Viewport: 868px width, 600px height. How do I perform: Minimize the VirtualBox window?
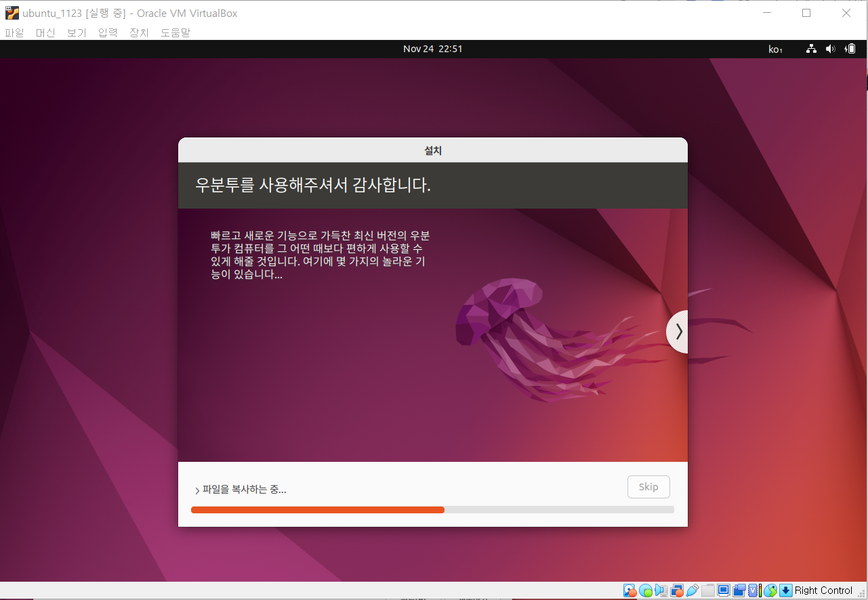click(766, 13)
